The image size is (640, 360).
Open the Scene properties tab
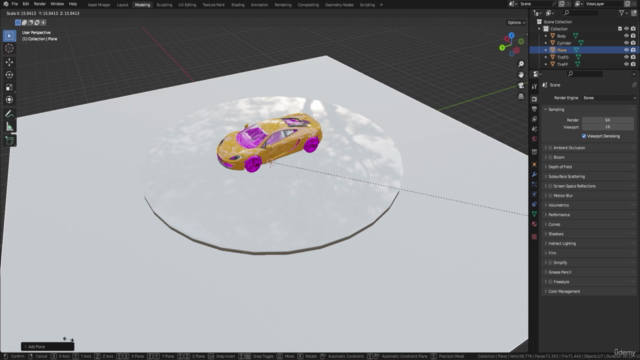tap(534, 129)
